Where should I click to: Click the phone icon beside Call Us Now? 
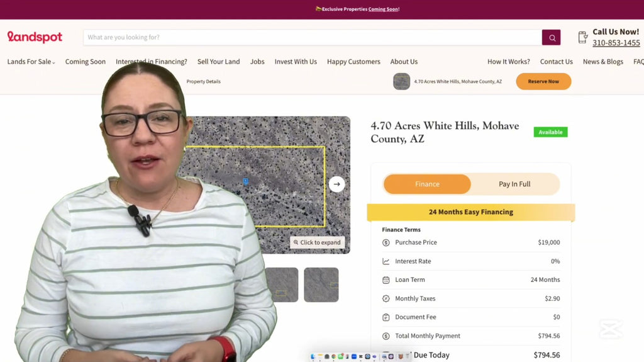click(x=582, y=38)
